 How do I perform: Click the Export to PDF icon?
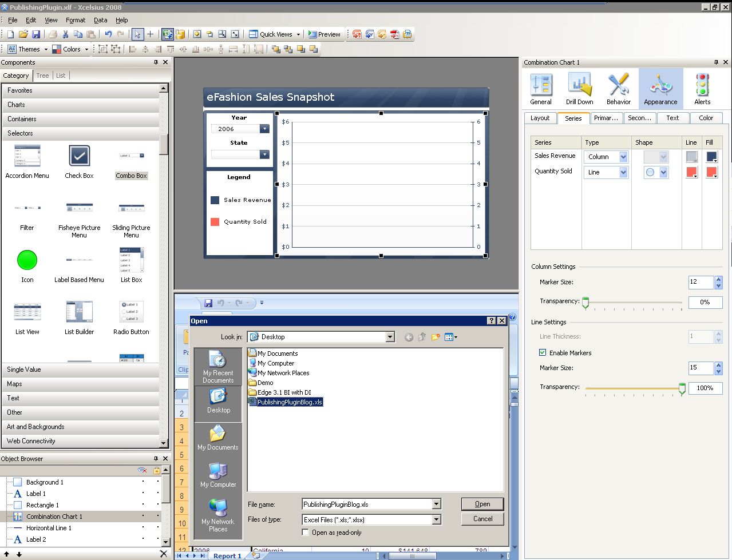coord(394,34)
